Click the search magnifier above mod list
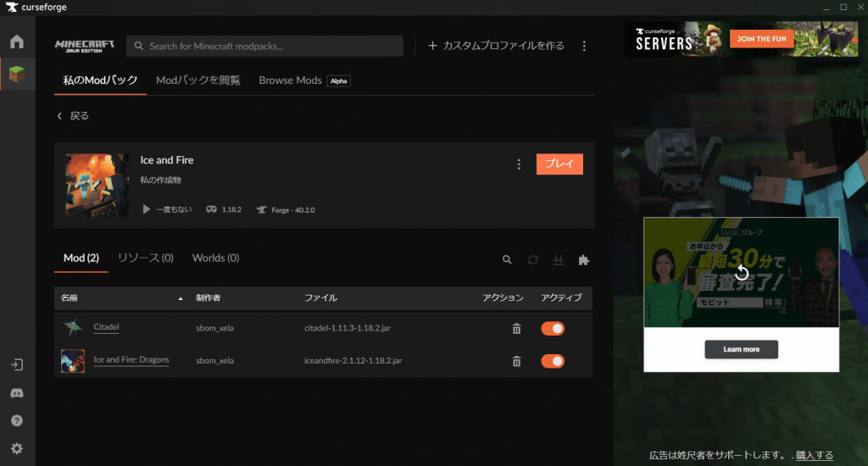The width and height of the screenshot is (868, 466). pos(507,259)
